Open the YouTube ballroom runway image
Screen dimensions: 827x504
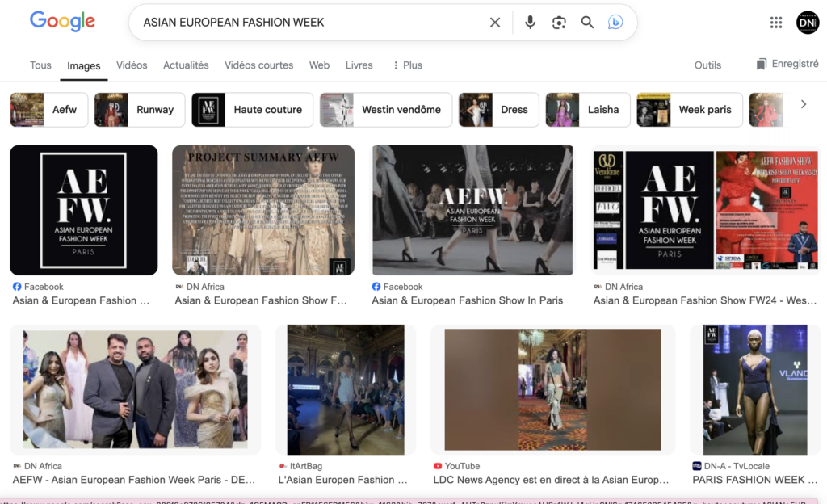(x=552, y=389)
